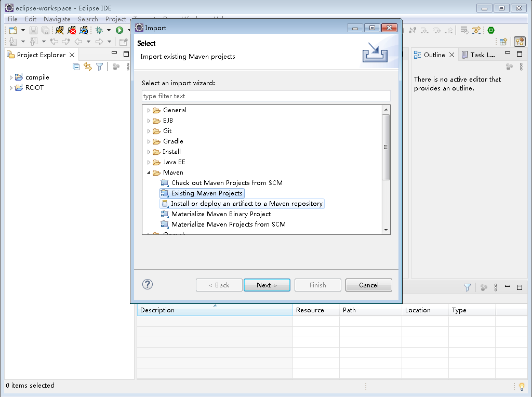The image size is (532, 397).
Task: Expand the Java EE folder in wizard list
Action: [149, 163]
